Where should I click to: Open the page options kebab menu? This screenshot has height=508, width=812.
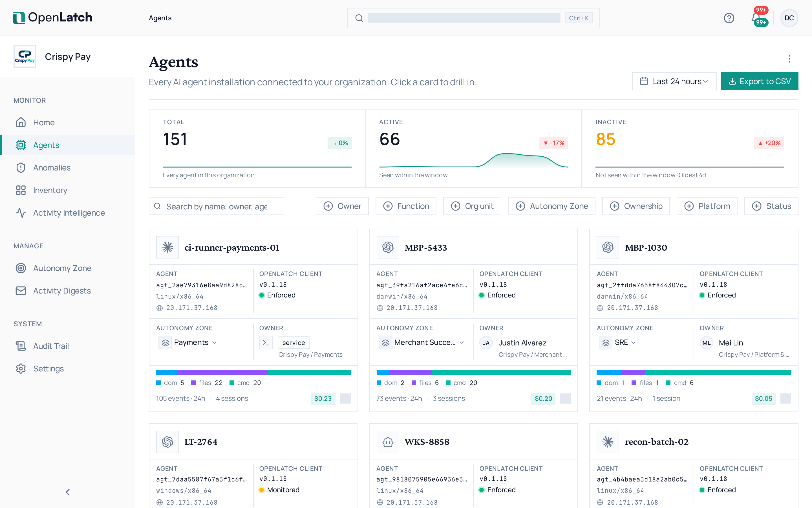coord(789,59)
